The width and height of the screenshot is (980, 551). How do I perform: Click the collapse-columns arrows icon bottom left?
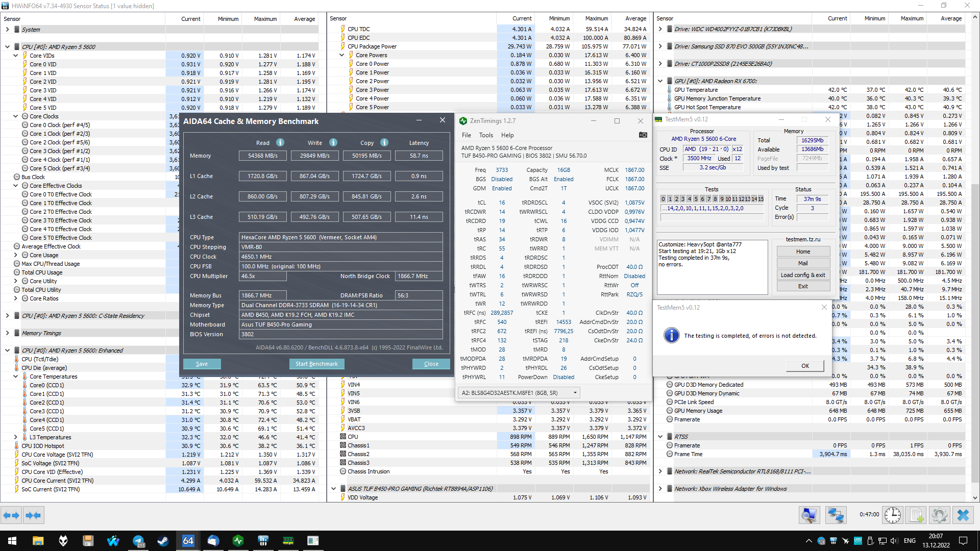tap(33, 515)
